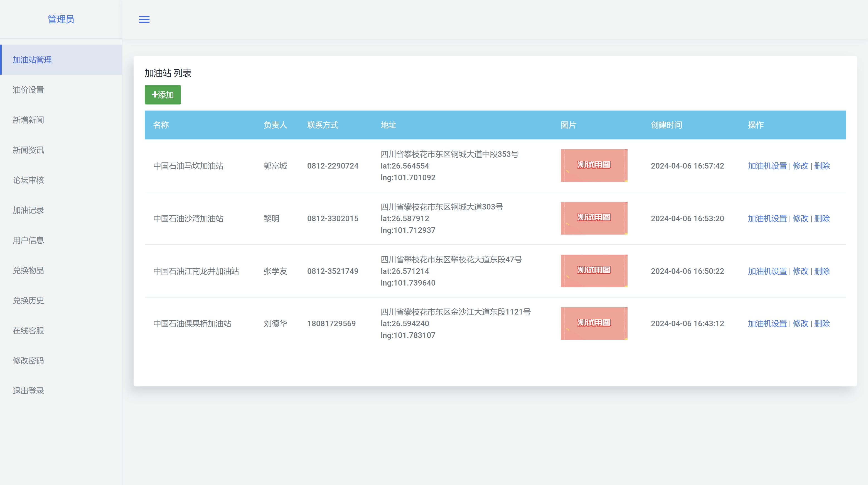Click the 地址 column header
Screen dimensions: 868x485
(388, 125)
